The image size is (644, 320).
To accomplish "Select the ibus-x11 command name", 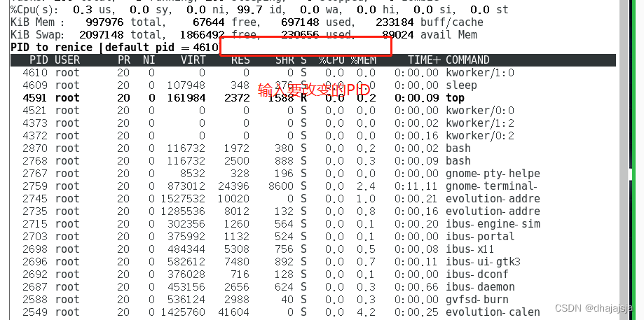I will pyautogui.click(x=470, y=249).
